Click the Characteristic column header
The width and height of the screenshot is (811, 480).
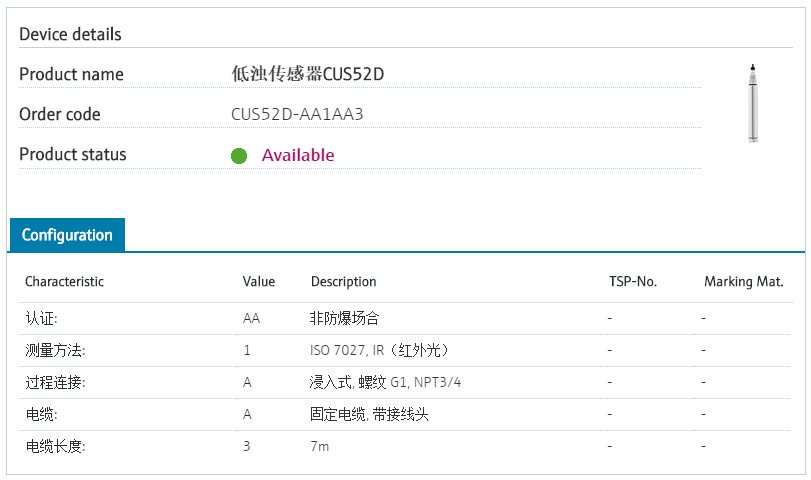coord(64,282)
